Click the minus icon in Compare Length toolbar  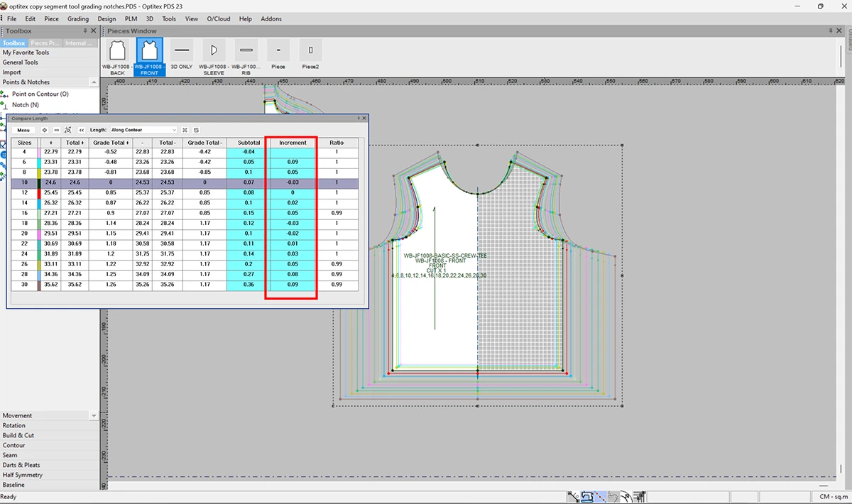tap(57, 130)
